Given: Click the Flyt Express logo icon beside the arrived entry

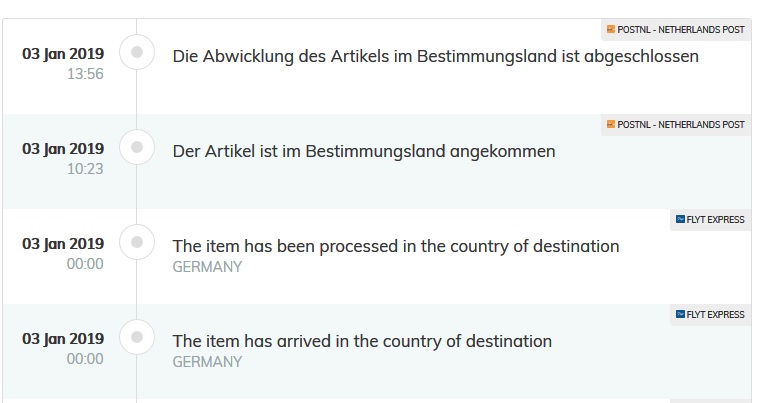Looking at the screenshot, I should pyautogui.click(x=680, y=315).
